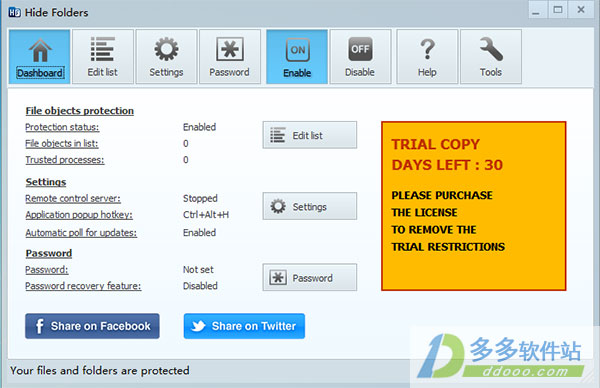Click Share on Twitter button
This screenshot has height=388, width=600.
click(244, 326)
